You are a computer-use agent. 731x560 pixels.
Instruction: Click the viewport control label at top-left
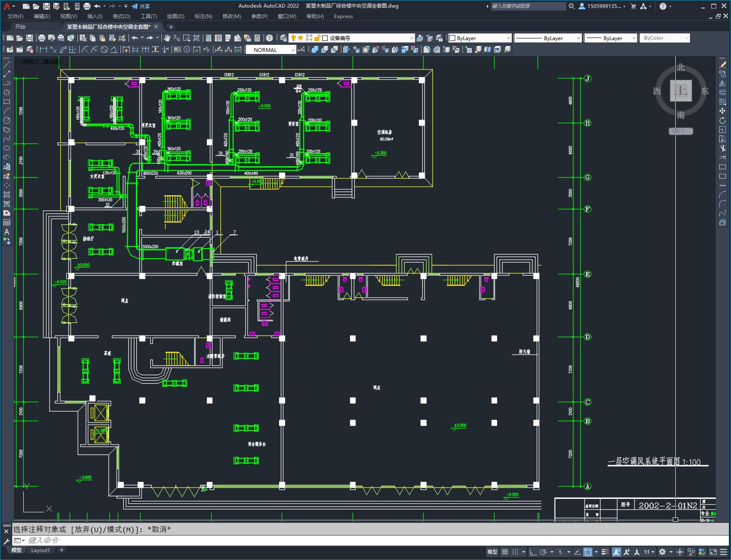[38, 62]
